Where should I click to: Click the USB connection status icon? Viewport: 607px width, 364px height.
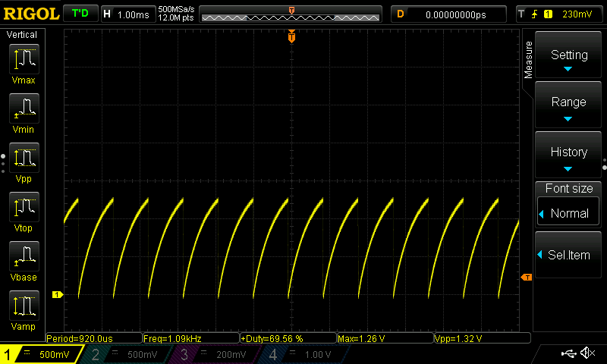tap(568, 353)
